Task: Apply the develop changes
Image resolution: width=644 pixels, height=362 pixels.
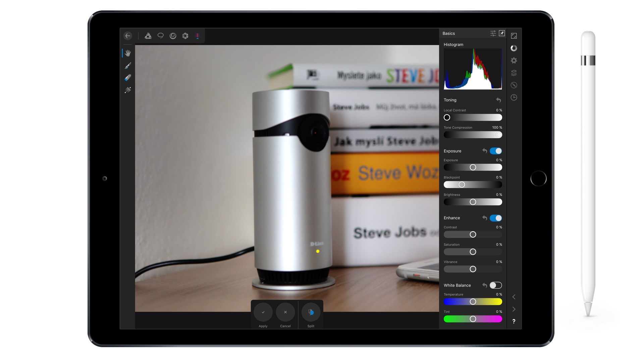Action: (x=263, y=312)
